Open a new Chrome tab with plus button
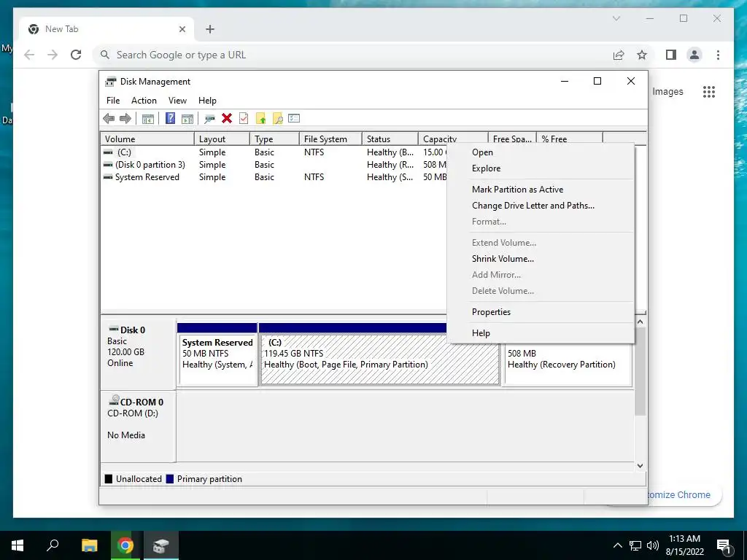The width and height of the screenshot is (747, 560). (x=210, y=29)
